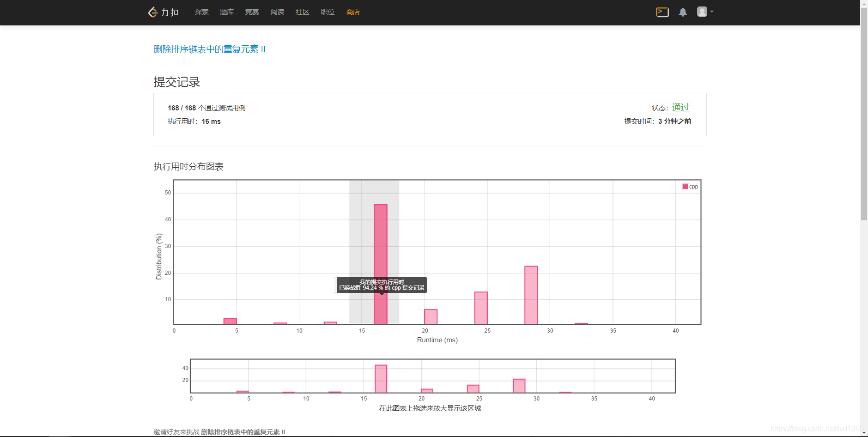Click the 168 / 168 test cases text
The height and width of the screenshot is (437, 868).
pyautogui.click(x=206, y=108)
